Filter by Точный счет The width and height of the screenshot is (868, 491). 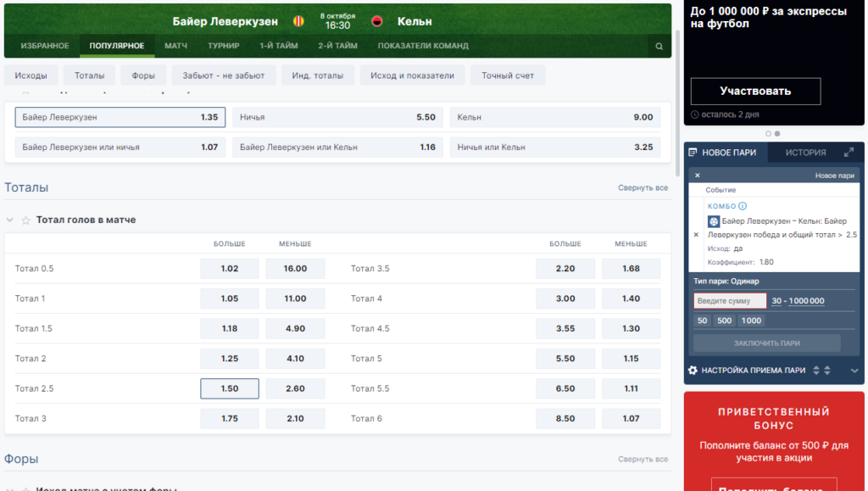(x=508, y=75)
